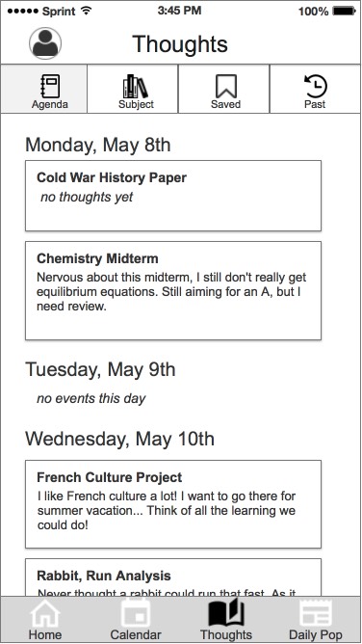Screen dimensions: 362x644
Task: Tap the Past clock history icon
Action: click(315, 86)
